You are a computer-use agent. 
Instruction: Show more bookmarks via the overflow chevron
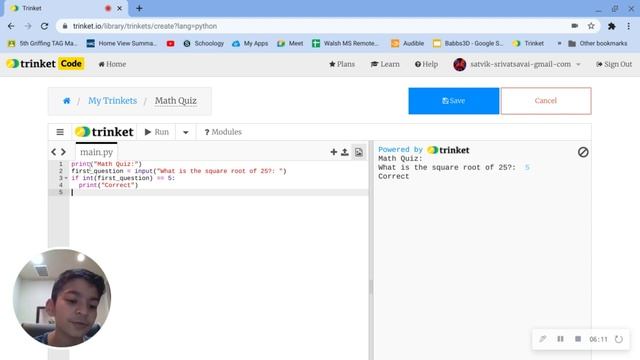point(559,43)
